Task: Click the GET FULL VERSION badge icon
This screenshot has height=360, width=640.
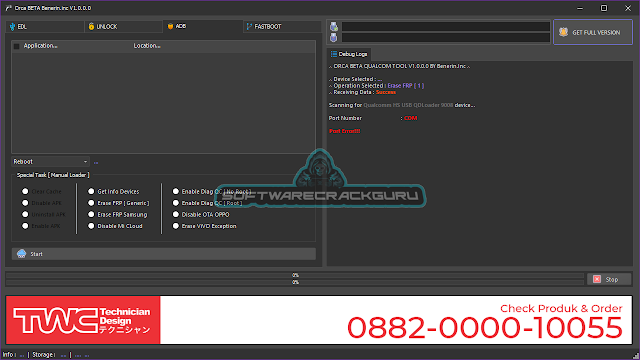Action: [x=563, y=32]
